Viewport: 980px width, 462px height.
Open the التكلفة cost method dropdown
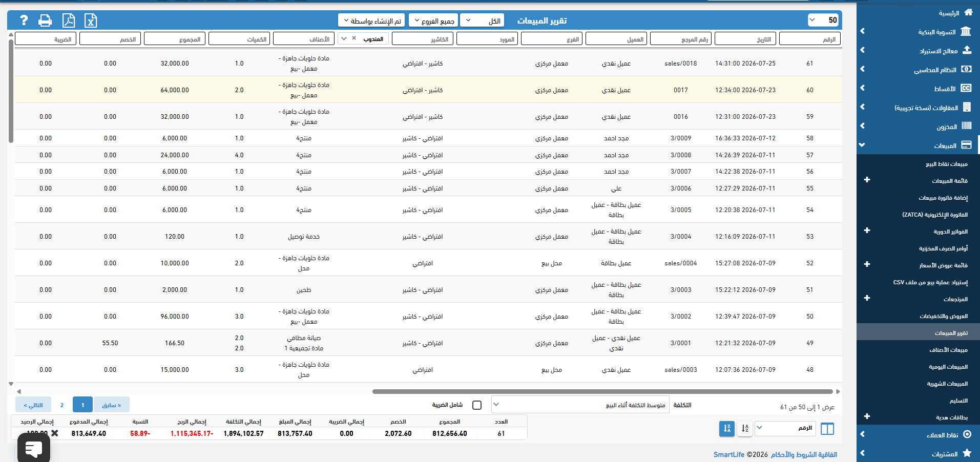tap(580, 405)
